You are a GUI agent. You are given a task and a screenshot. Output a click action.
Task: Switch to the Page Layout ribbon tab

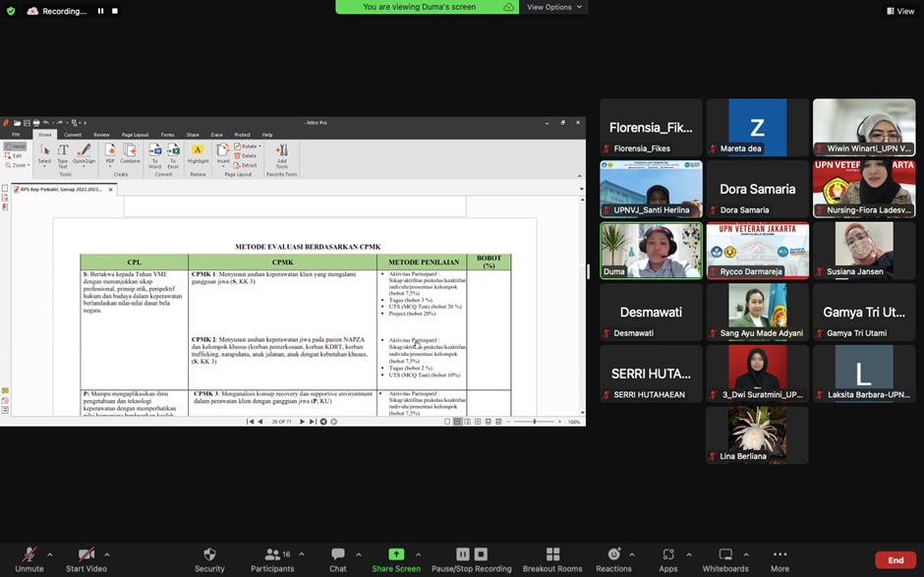(x=135, y=135)
